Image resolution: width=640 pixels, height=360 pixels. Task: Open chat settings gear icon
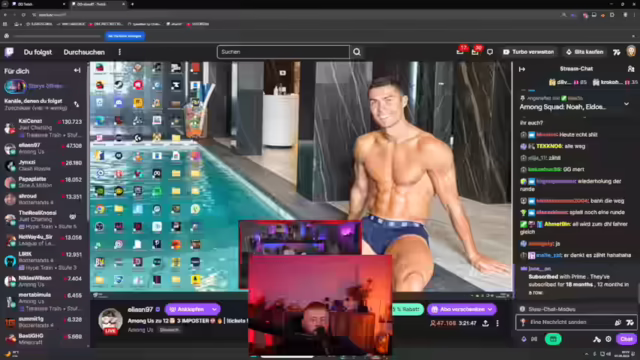[608, 339]
